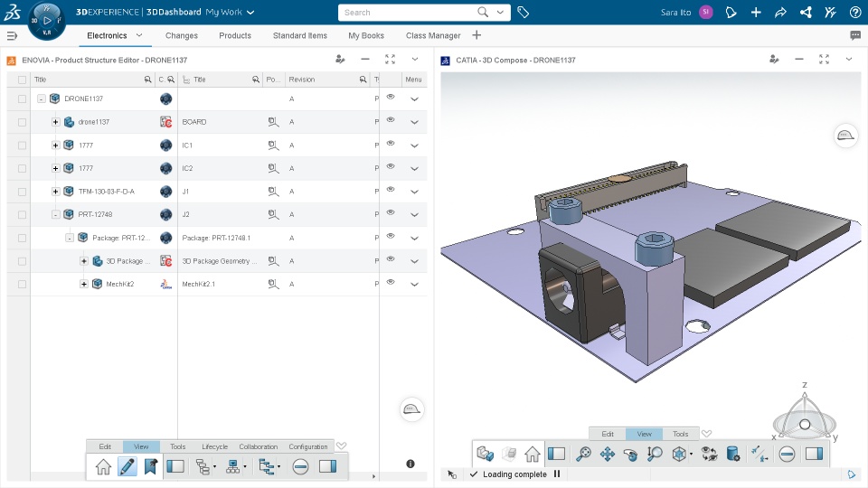Open the search options dropdown arrow
The height and width of the screenshot is (488, 868).
click(x=500, y=12)
